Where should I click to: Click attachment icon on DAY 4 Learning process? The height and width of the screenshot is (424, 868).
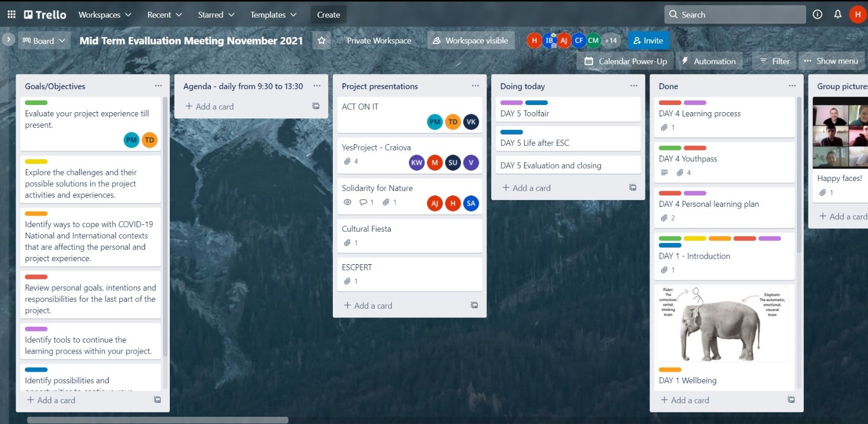point(664,127)
